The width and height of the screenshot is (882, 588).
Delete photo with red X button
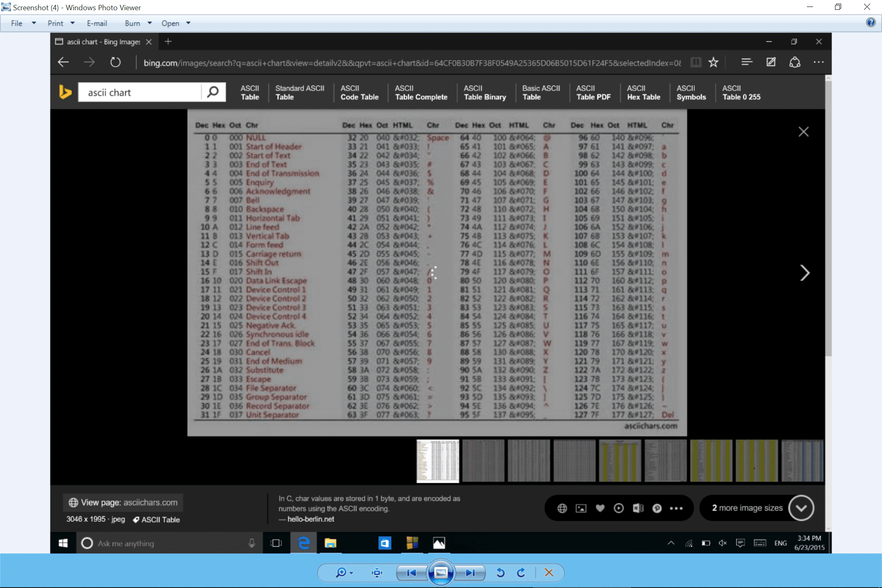pyautogui.click(x=549, y=573)
